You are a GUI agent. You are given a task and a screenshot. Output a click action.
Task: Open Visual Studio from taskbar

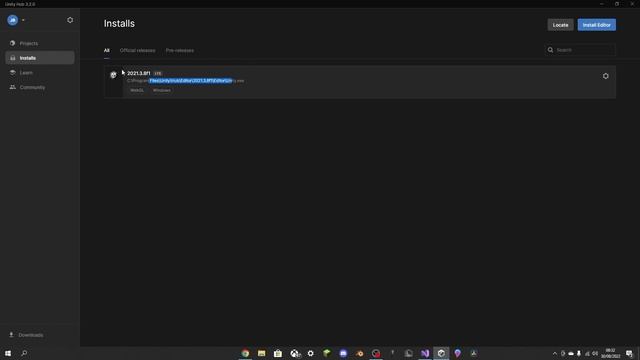coord(425,353)
